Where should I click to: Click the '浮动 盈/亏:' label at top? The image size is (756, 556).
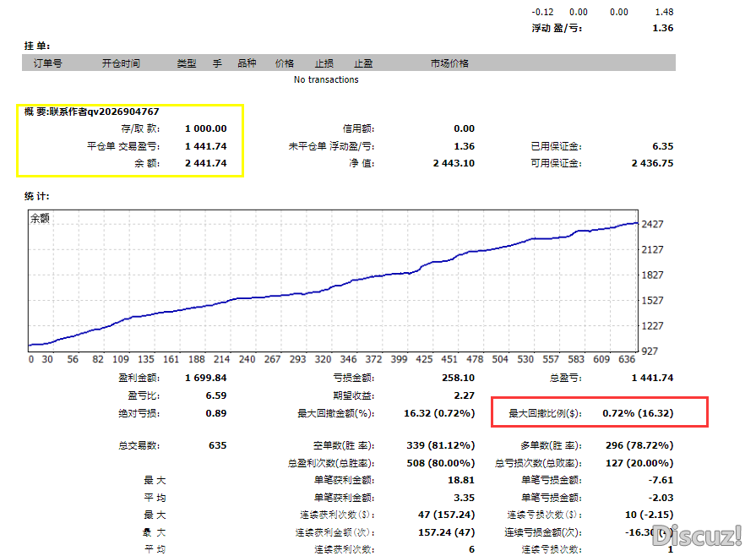click(x=557, y=29)
